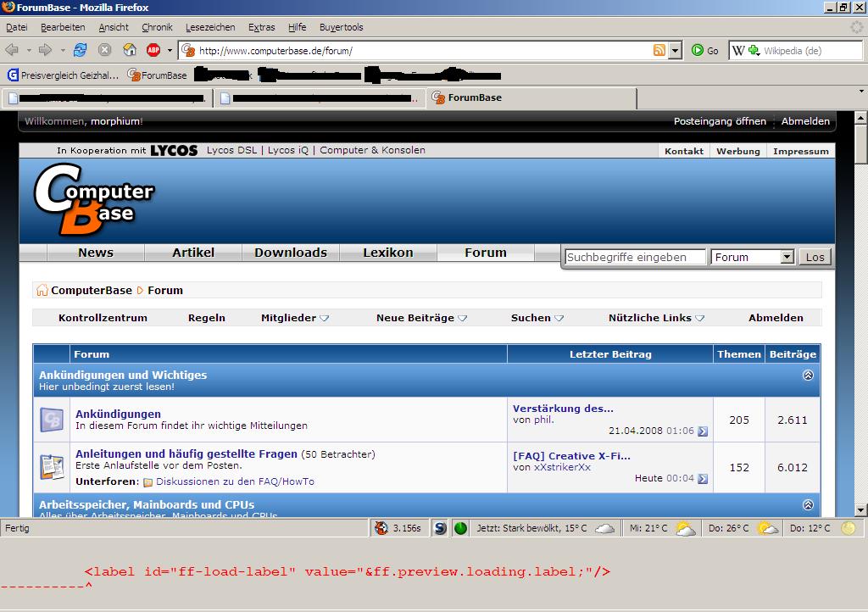Open the address bar history dropdown
Screen dimensions: 868x612
coord(675,50)
